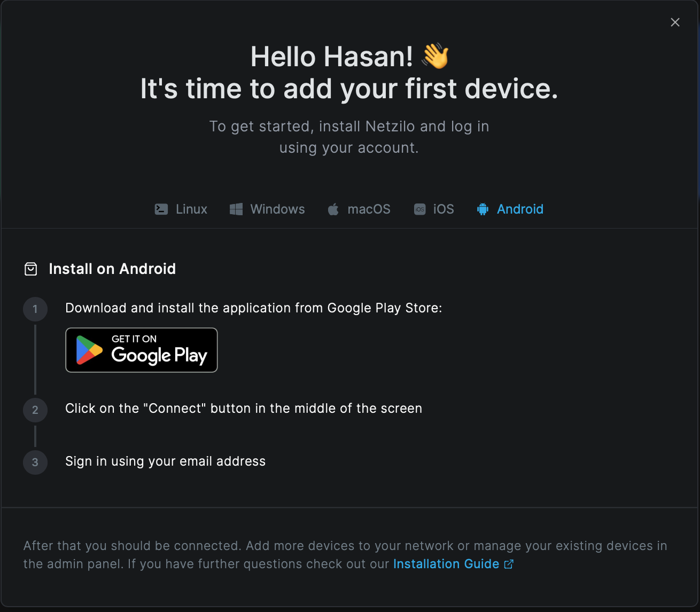Click the step 1 number circle
This screenshot has height=612, width=700.
tap(35, 309)
